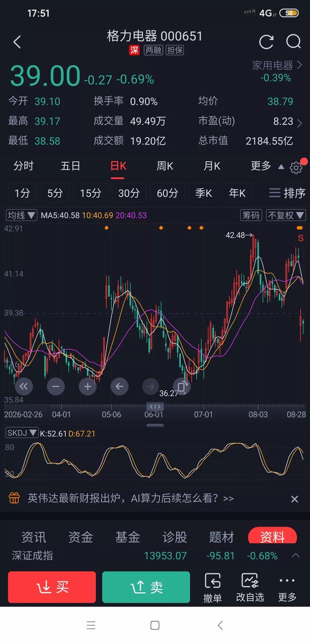The height and width of the screenshot is (644, 310).
Task: Select the 5分 period option
Action: (55, 193)
